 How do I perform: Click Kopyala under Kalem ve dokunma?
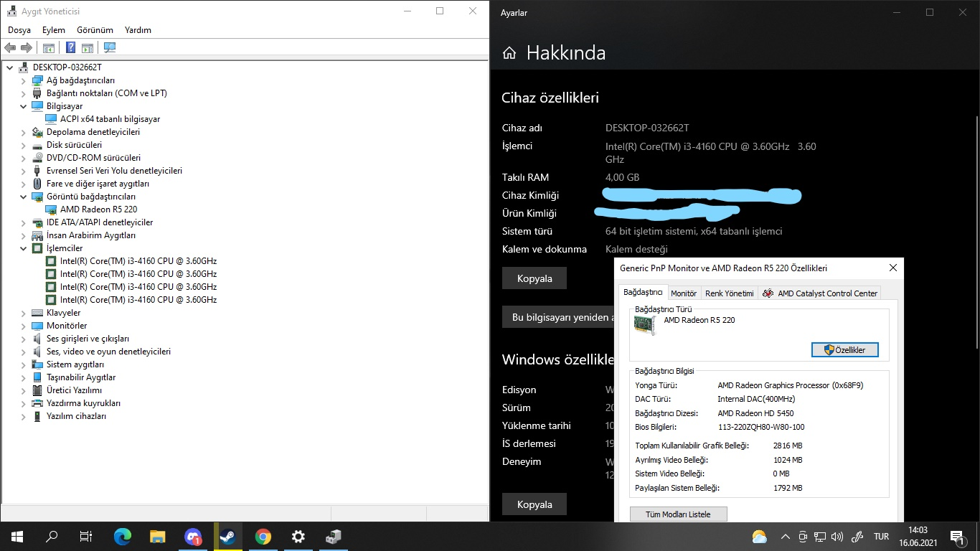534,278
